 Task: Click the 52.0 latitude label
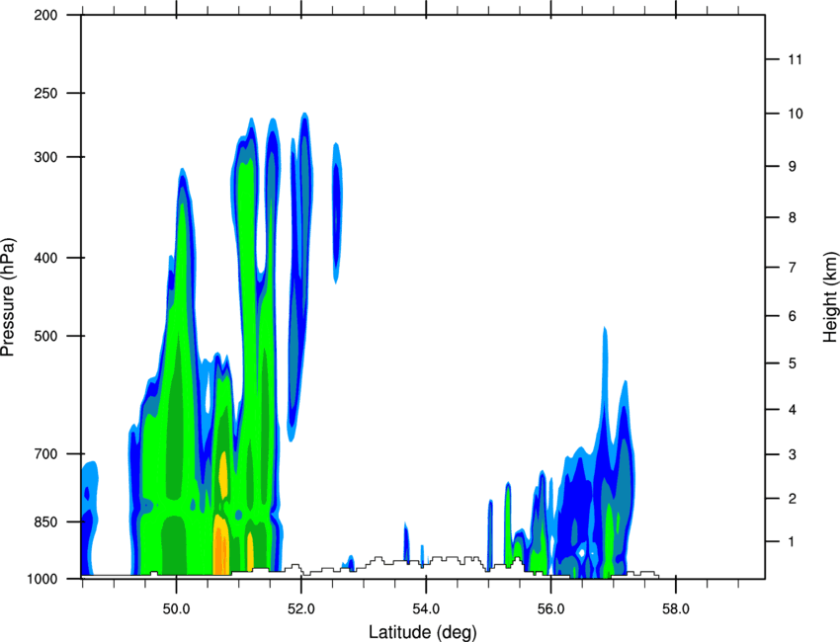click(x=301, y=609)
